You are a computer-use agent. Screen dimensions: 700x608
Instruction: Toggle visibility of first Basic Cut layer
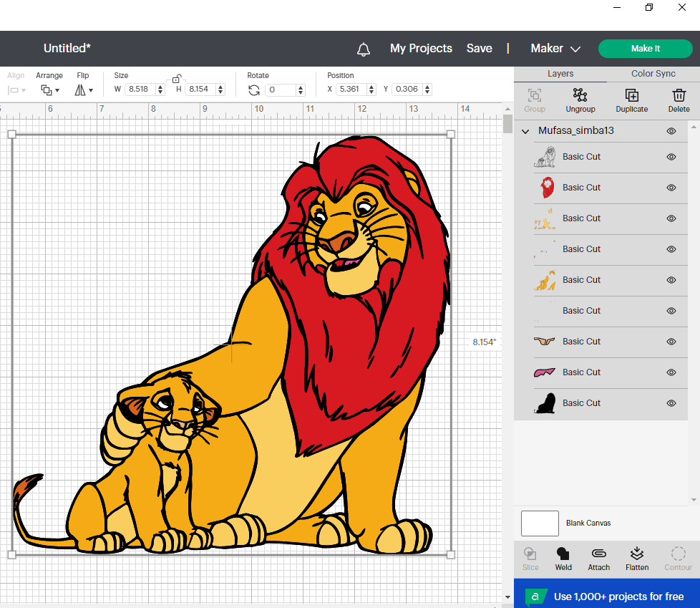click(x=671, y=157)
